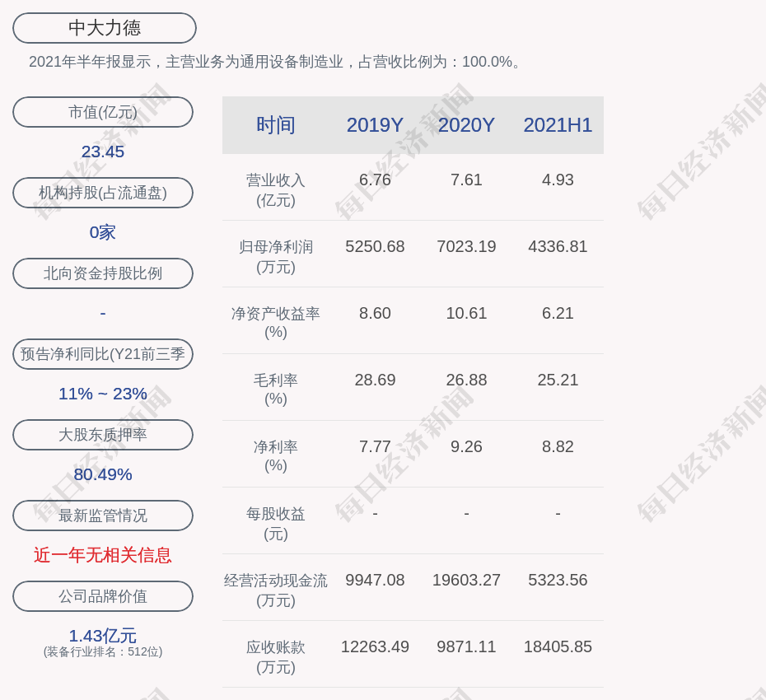Click receivables value 18405.85
The width and height of the screenshot is (766, 700).
click(x=558, y=646)
